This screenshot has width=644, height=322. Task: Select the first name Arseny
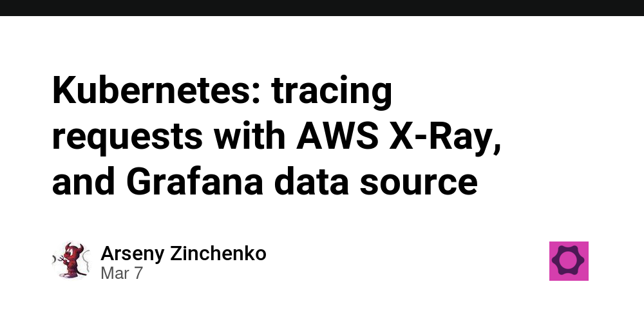pos(133,253)
